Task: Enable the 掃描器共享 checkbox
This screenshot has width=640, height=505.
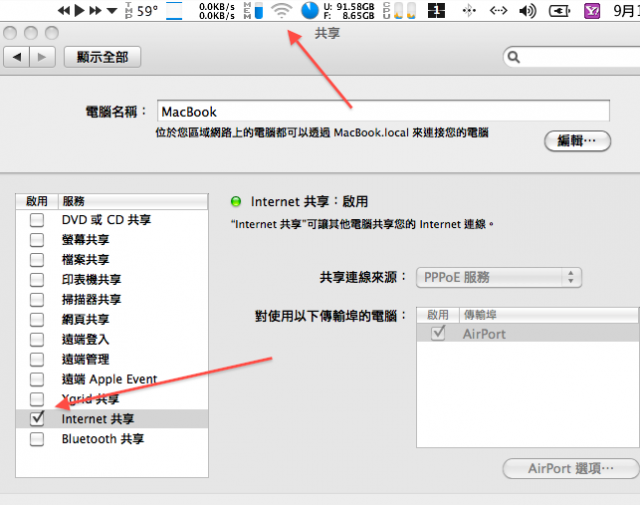Action: click(37, 300)
